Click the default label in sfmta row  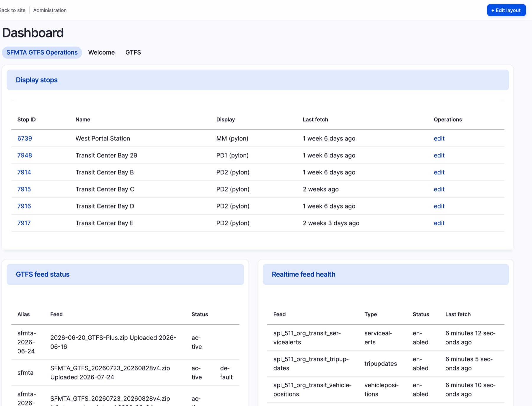click(x=226, y=373)
